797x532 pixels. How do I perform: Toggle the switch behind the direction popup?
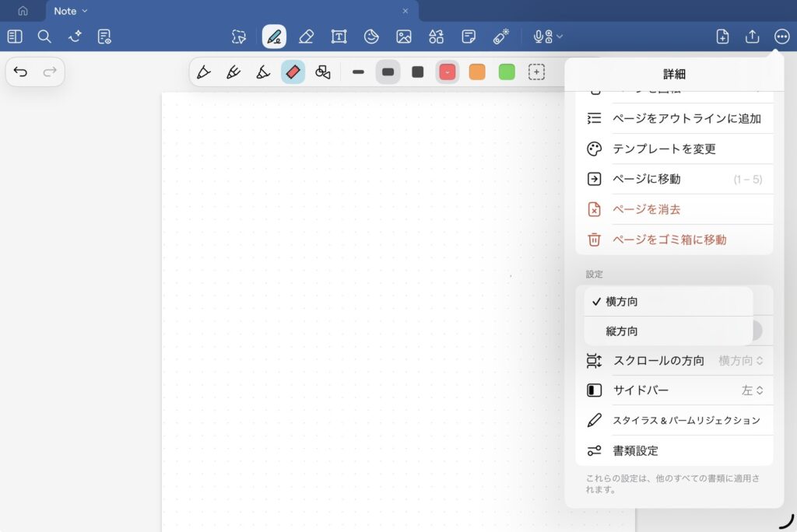[x=757, y=331]
